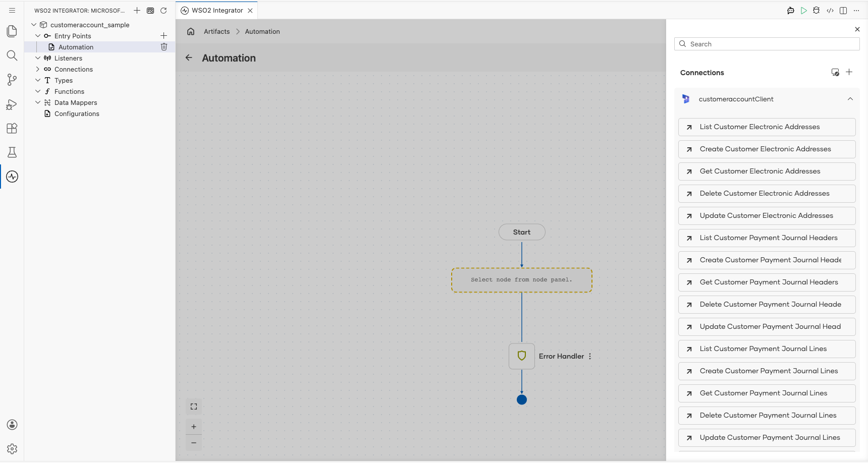Image resolution: width=868 pixels, height=463 pixels.
Task: Choose Create Customer Electronic Addresses
Action: 767,149
